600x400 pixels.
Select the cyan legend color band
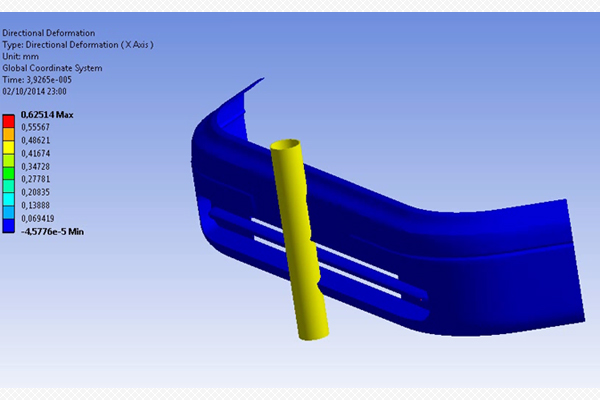click(10, 198)
